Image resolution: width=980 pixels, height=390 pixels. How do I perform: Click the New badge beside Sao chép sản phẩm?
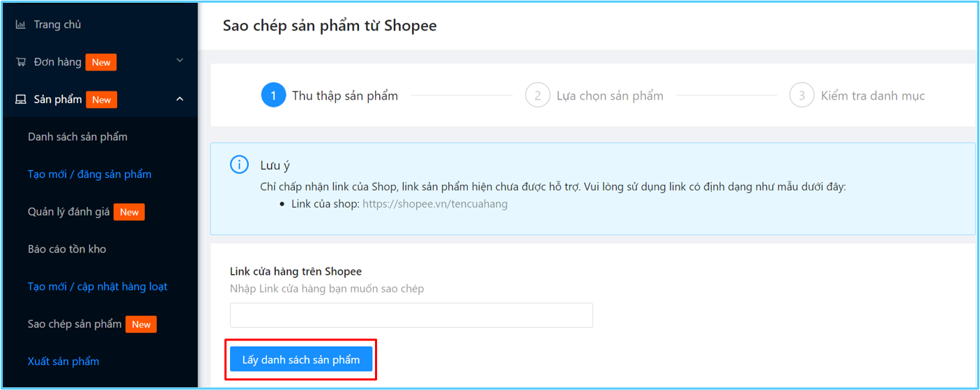coord(141,324)
